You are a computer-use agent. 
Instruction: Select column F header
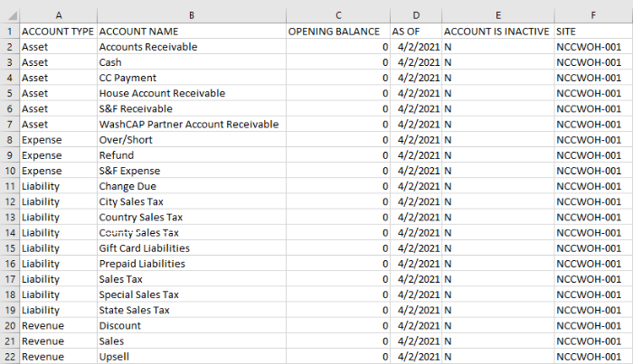coord(592,14)
